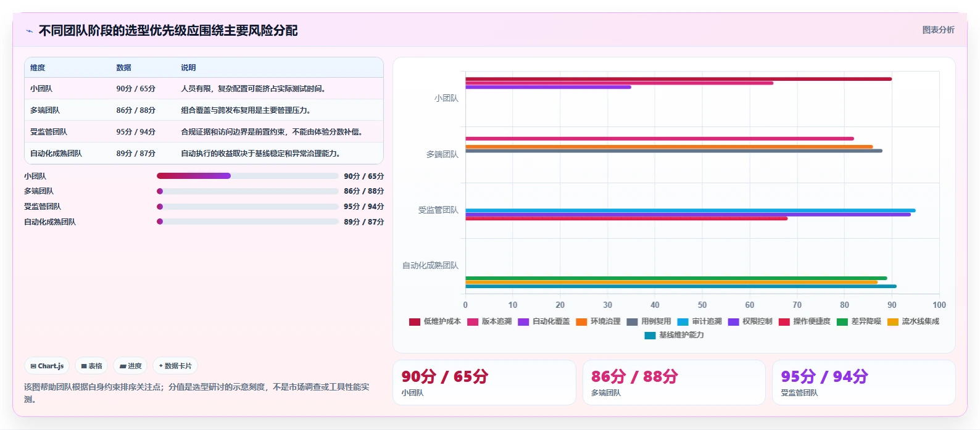
Task: Open the 95分 / 94分 受监管团队 data card
Action: pos(864,382)
